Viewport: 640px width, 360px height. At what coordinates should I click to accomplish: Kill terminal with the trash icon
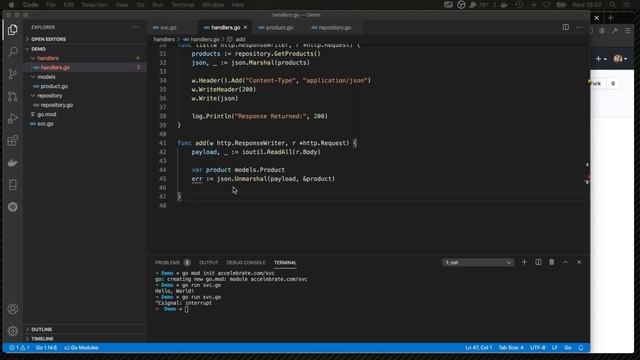tap(551, 262)
